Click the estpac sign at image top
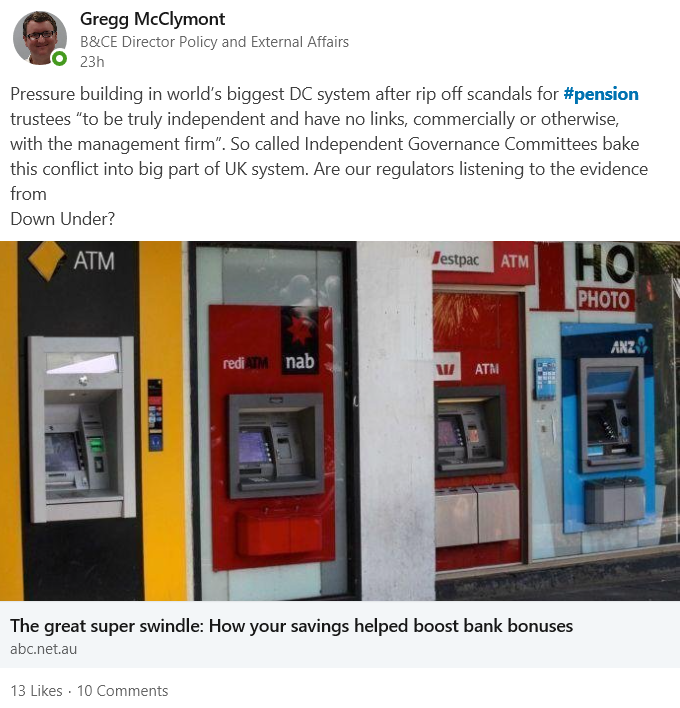Screen dimensions: 680x708 [456, 260]
